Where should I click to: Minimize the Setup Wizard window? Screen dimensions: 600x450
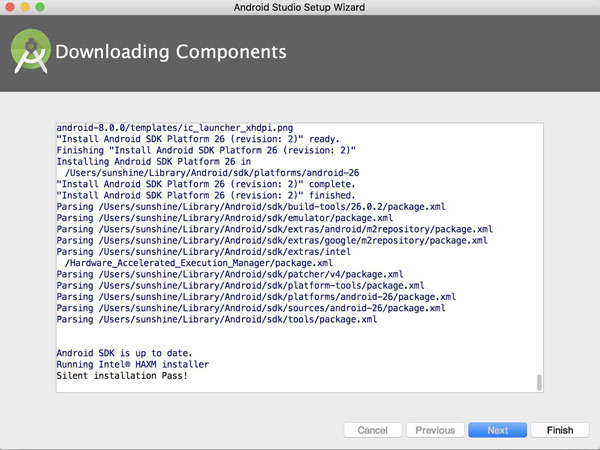click(x=28, y=9)
